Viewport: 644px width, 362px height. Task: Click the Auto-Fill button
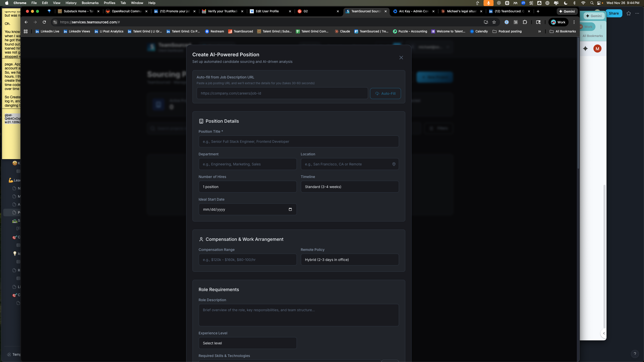pyautogui.click(x=385, y=94)
